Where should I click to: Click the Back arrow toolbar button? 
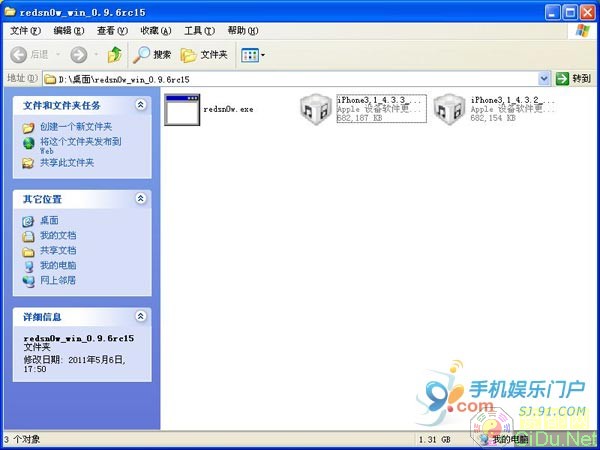click(x=30, y=54)
